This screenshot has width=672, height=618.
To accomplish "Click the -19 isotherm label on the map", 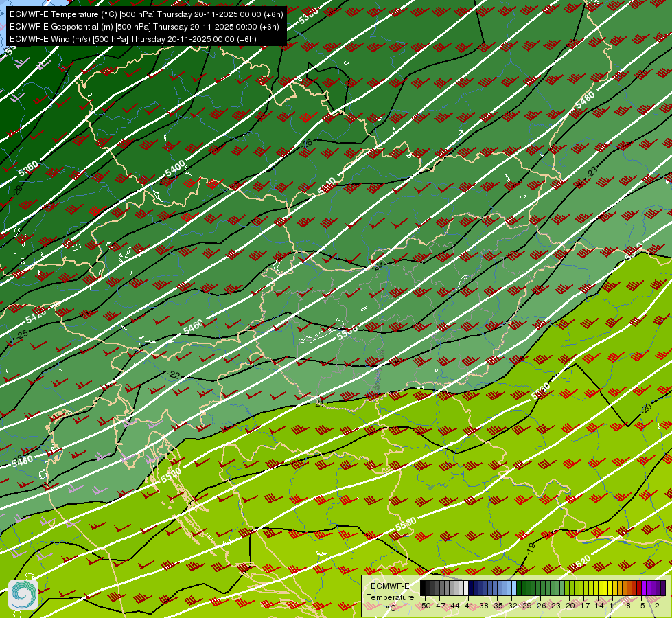I will tap(531, 548).
